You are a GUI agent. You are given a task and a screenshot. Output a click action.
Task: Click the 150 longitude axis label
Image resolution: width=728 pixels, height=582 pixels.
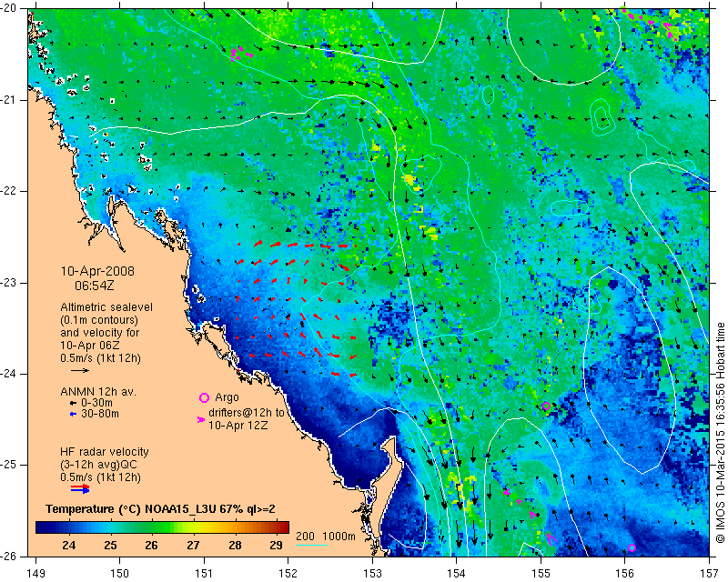coord(120,574)
